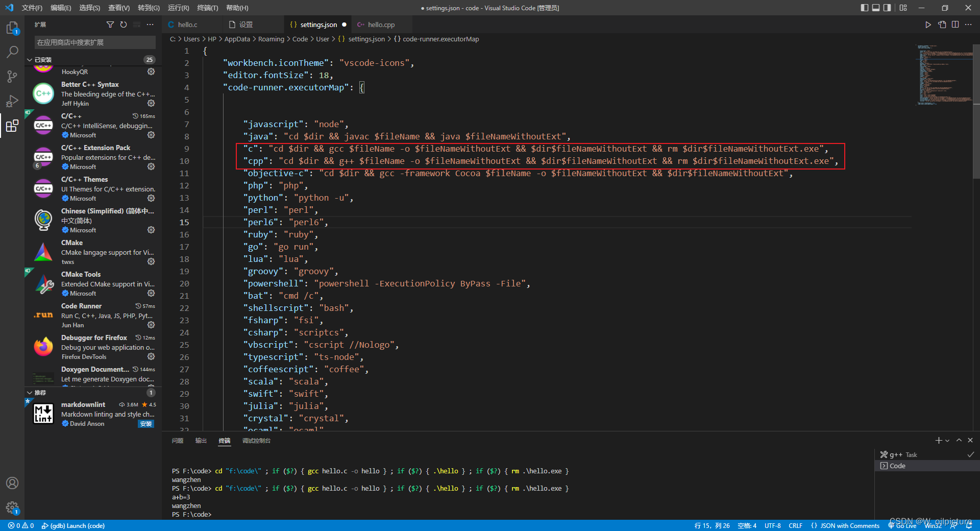Open the Accounts menu icon
Image resolution: width=980 pixels, height=531 pixels.
tap(12, 483)
